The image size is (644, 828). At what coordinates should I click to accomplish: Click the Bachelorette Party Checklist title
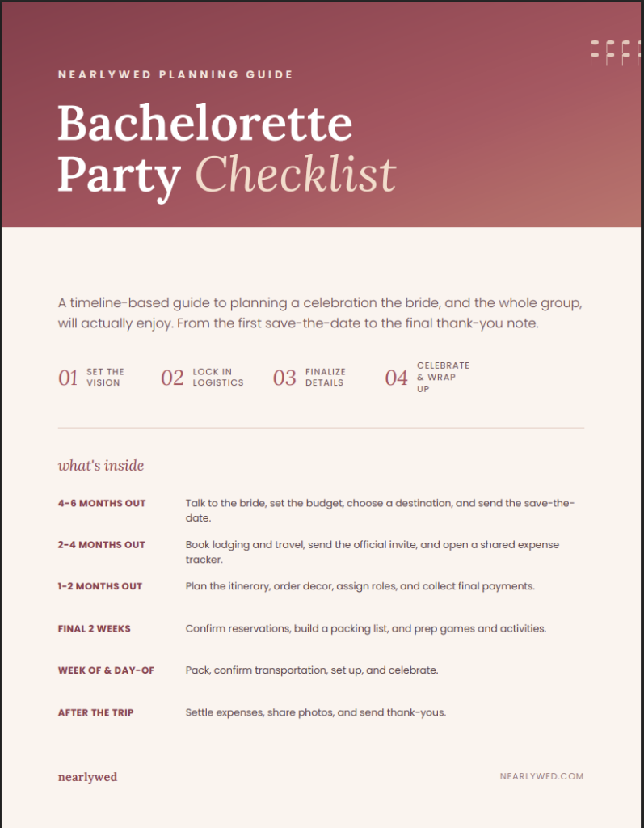[227, 150]
